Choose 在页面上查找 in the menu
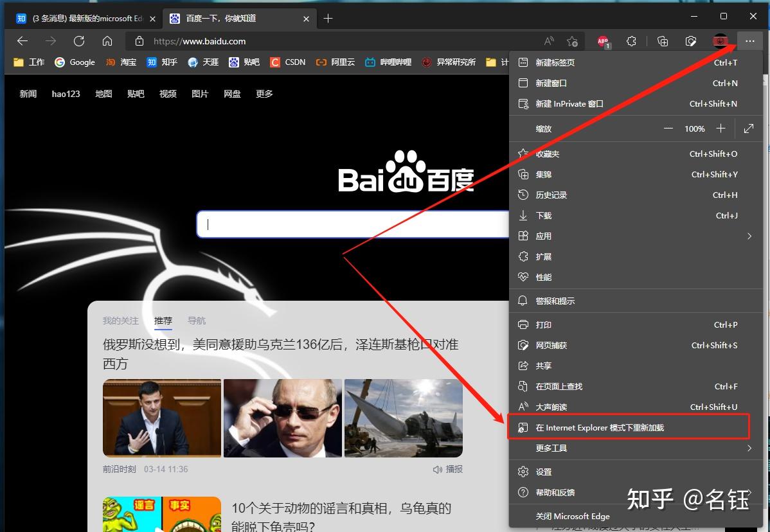This screenshot has height=532, width=770. tap(636, 386)
